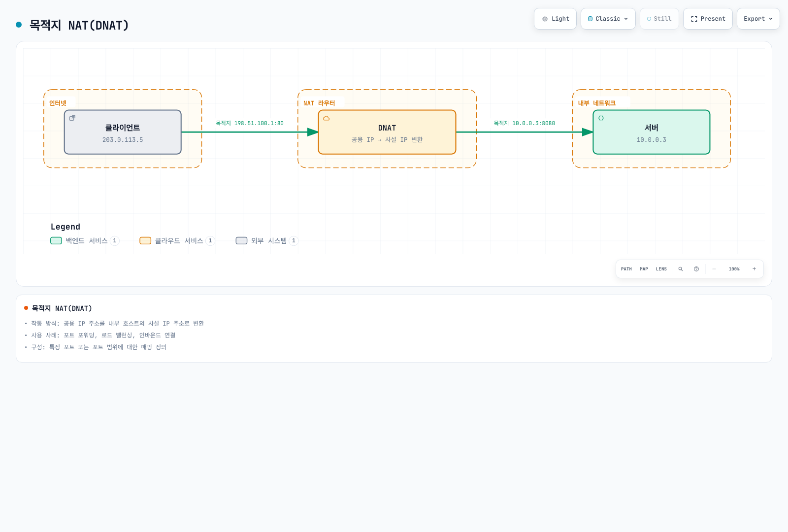
Task: Toggle the Light theme button
Action: [555, 19]
